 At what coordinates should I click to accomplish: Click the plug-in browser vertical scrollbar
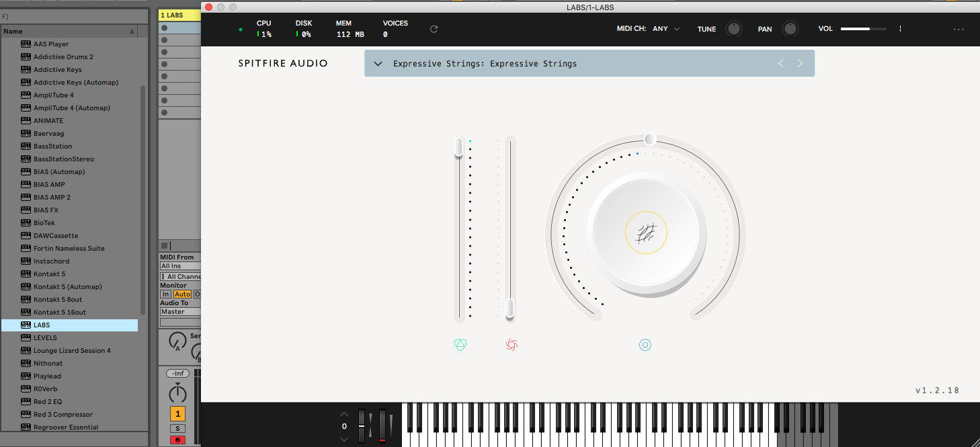tap(142, 200)
